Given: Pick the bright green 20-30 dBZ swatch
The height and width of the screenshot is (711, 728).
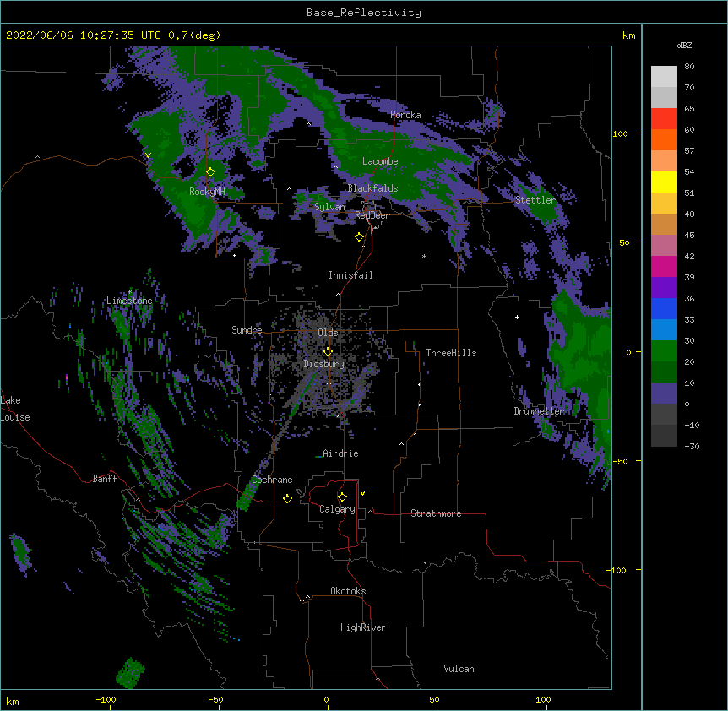Looking at the screenshot, I should pos(664,351).
